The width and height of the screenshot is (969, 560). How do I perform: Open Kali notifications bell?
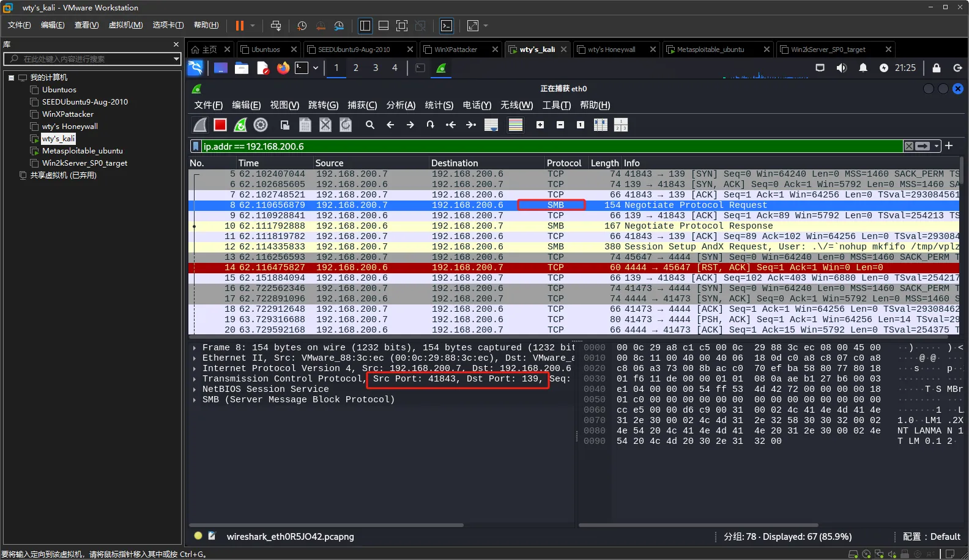click(863, 68)
